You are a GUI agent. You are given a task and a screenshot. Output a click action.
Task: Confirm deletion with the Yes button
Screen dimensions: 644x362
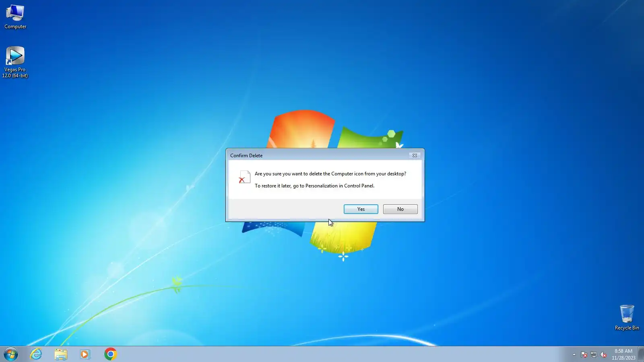pyautogui.click(x=361, y=209)
